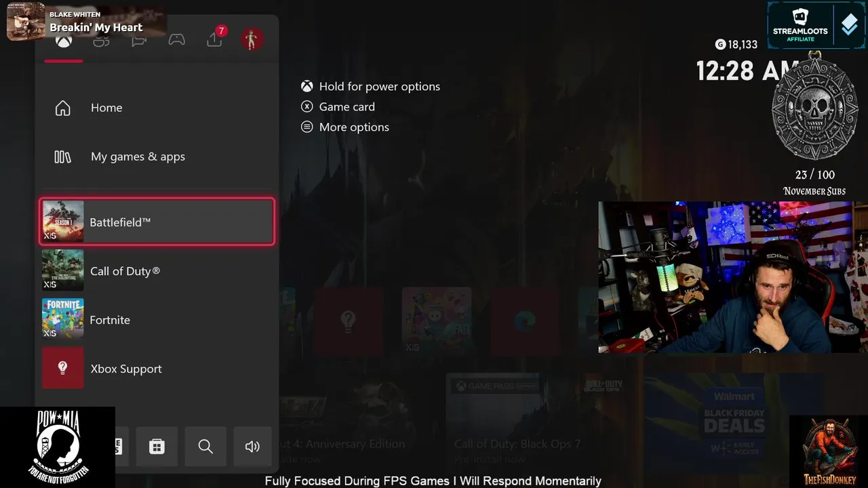Select the Xbox home tab in guide
The image size is (868, 488).
(64, 41)
